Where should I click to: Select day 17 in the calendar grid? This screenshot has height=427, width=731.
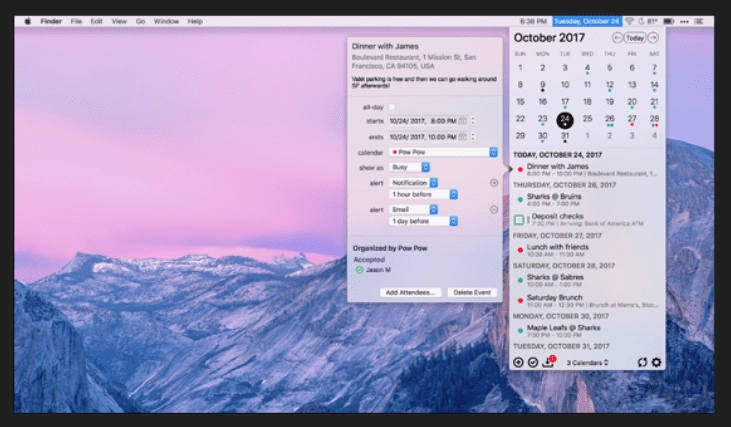point(565,102)
